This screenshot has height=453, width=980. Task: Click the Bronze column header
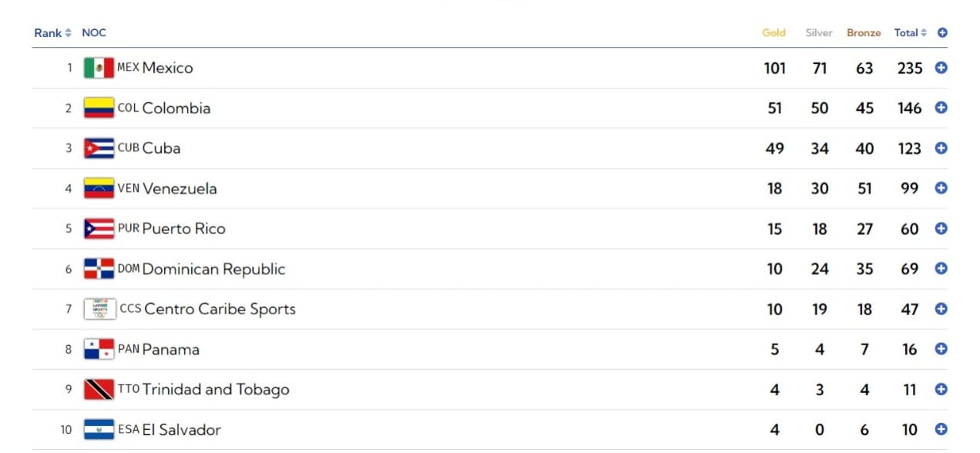coord(864,33)
